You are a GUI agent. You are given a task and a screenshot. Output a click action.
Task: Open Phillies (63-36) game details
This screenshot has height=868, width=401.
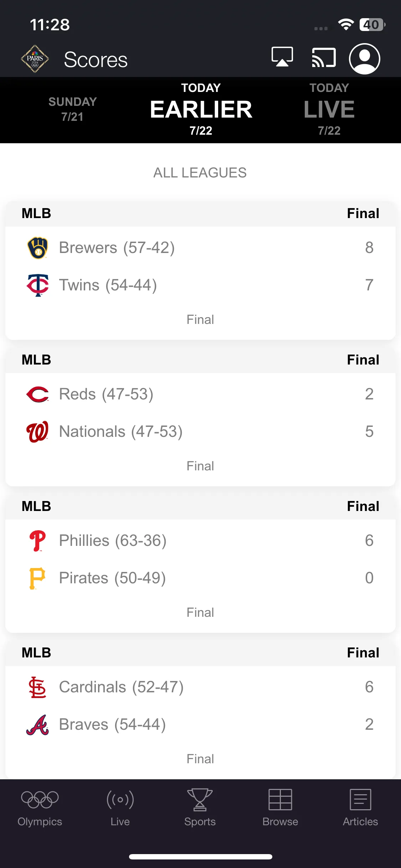(x=200, y=541)
